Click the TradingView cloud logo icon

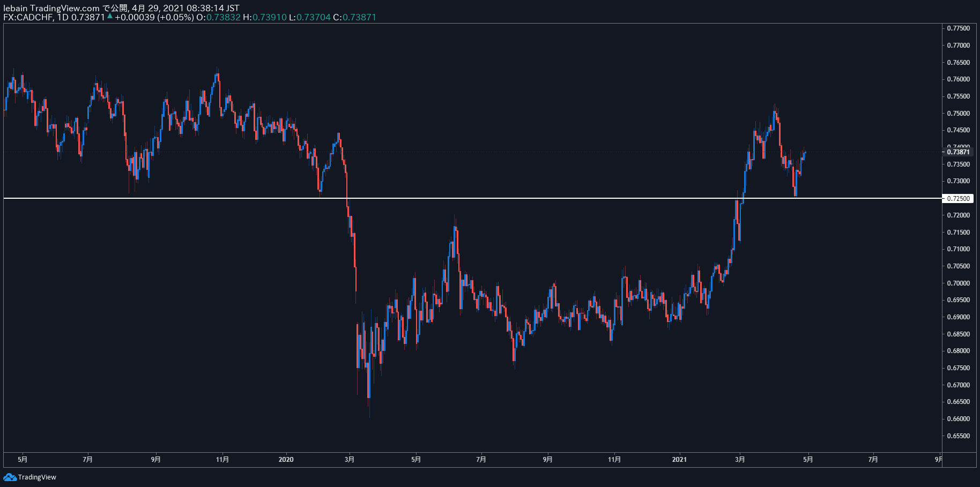10,477
